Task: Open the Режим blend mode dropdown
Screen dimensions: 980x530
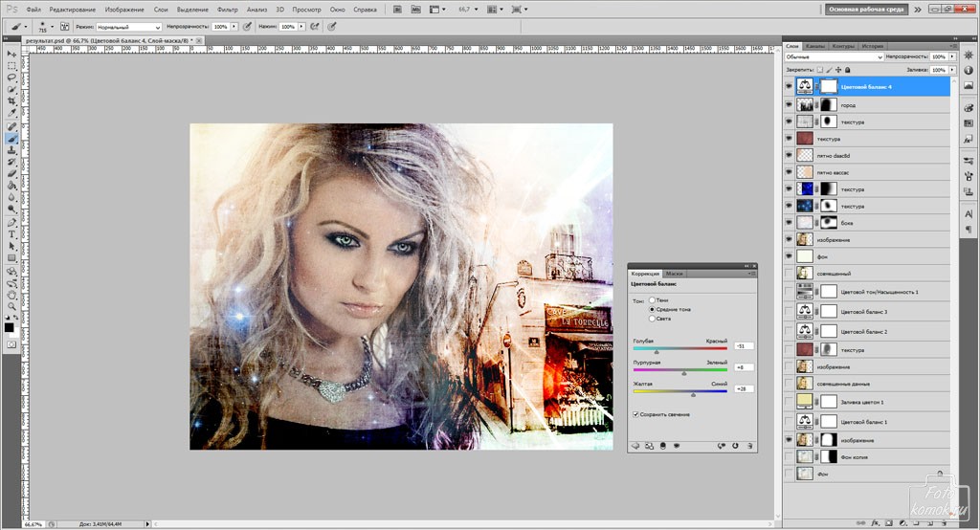Action: click(129, 27)
